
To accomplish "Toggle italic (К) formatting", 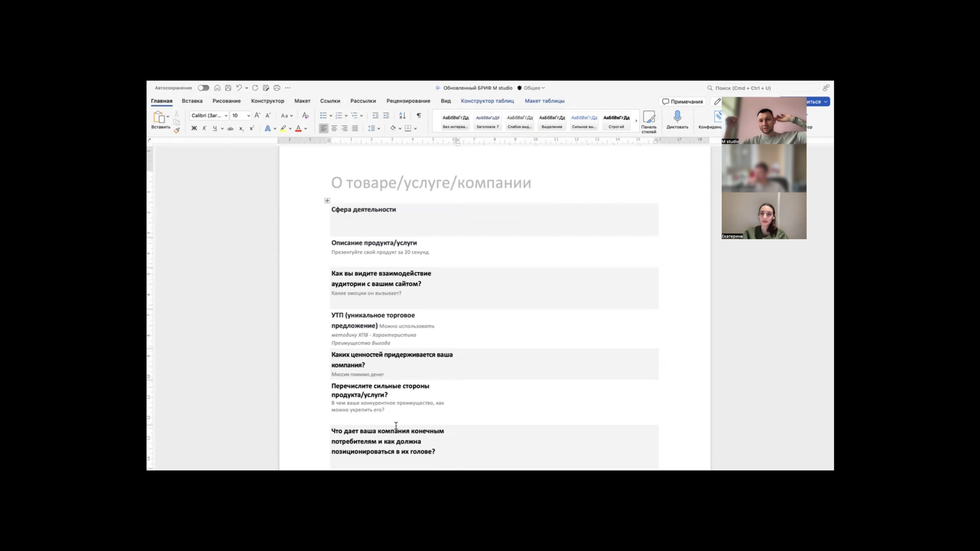I will (x=204, y=128).
